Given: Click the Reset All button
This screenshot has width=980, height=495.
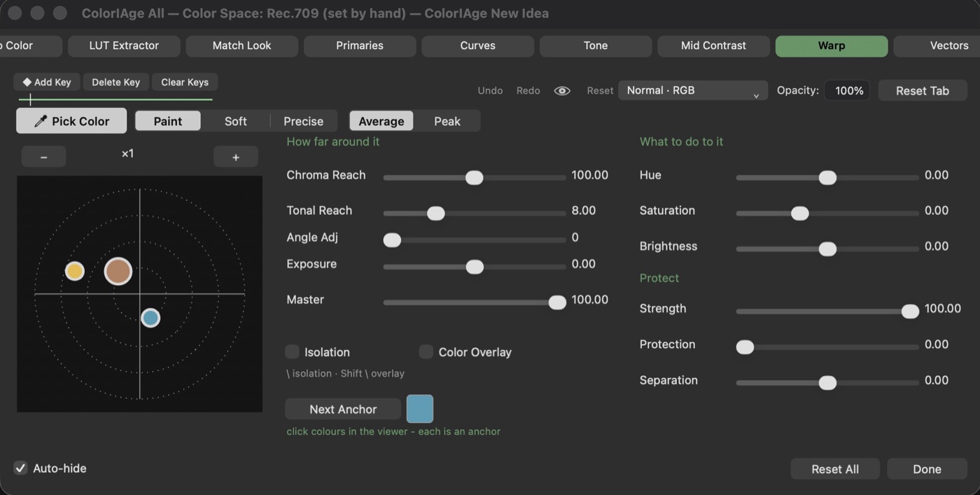Looking at the screenshot, I should point(835,469).
